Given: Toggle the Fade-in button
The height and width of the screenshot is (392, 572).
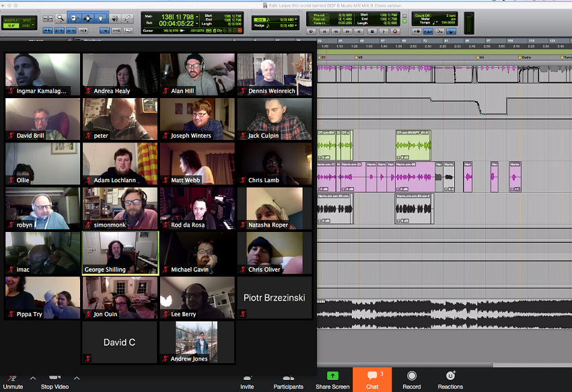Looking at the screenshot, I should click(x=319, y=23).
